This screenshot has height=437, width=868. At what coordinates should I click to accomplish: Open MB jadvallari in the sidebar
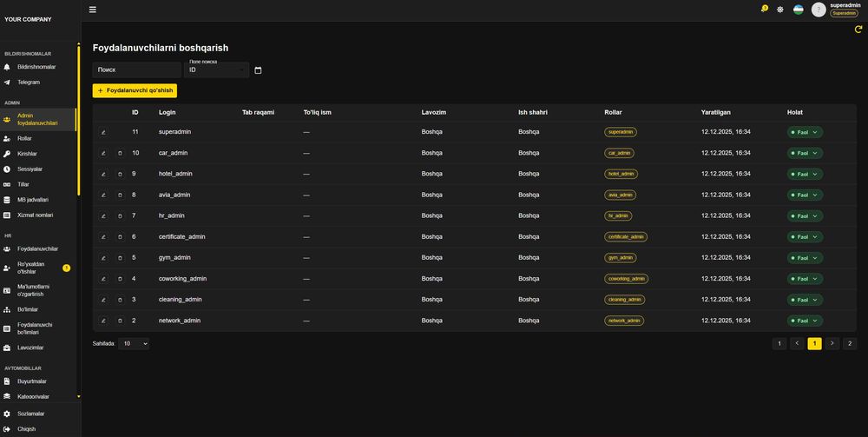click(37, 200)
